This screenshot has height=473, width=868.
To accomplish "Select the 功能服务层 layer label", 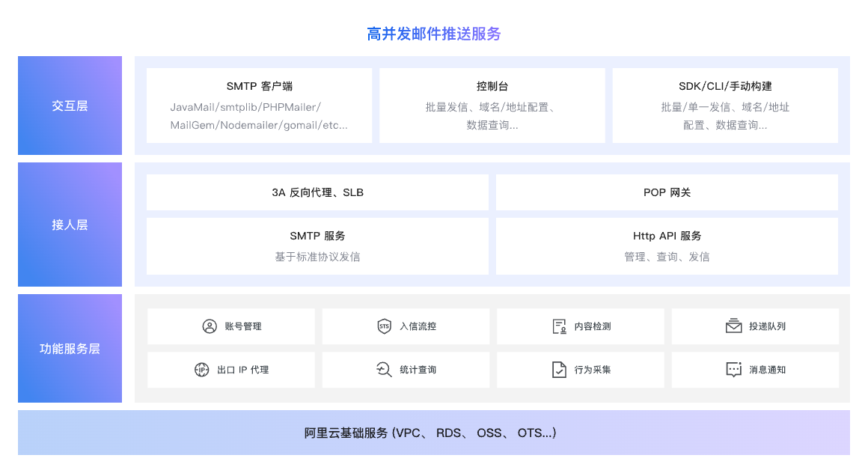I will (x=70, y=349).
